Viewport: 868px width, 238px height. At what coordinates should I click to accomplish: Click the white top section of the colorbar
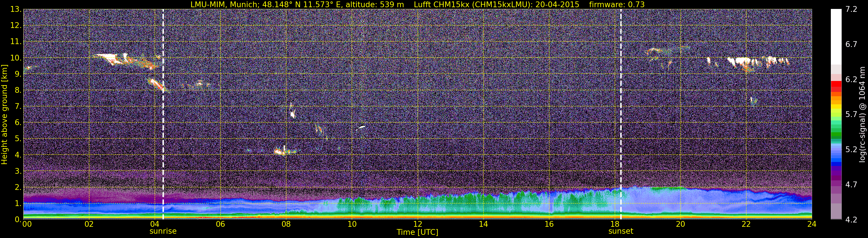[836, 36]
